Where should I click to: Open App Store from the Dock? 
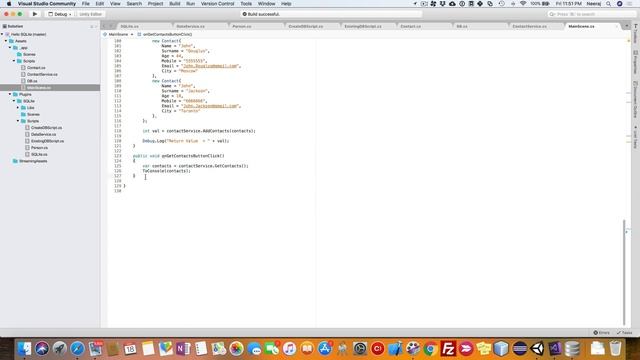[325, 349]
